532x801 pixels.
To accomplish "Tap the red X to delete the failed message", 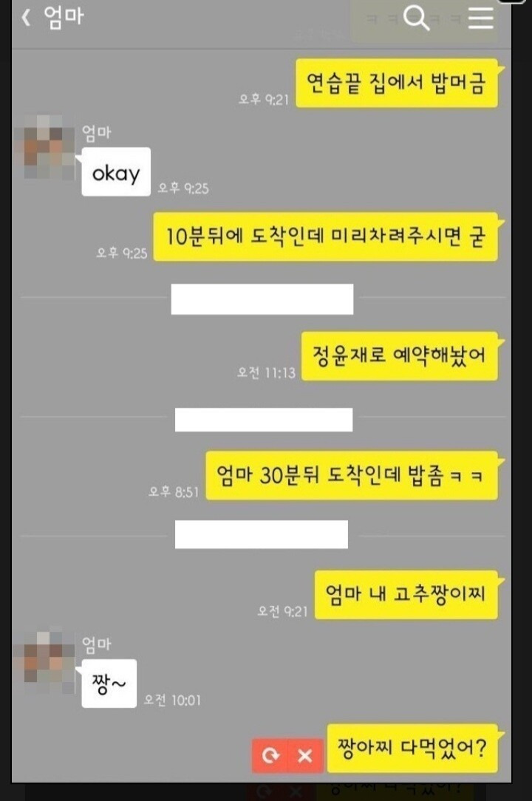I will pos(306,755).
